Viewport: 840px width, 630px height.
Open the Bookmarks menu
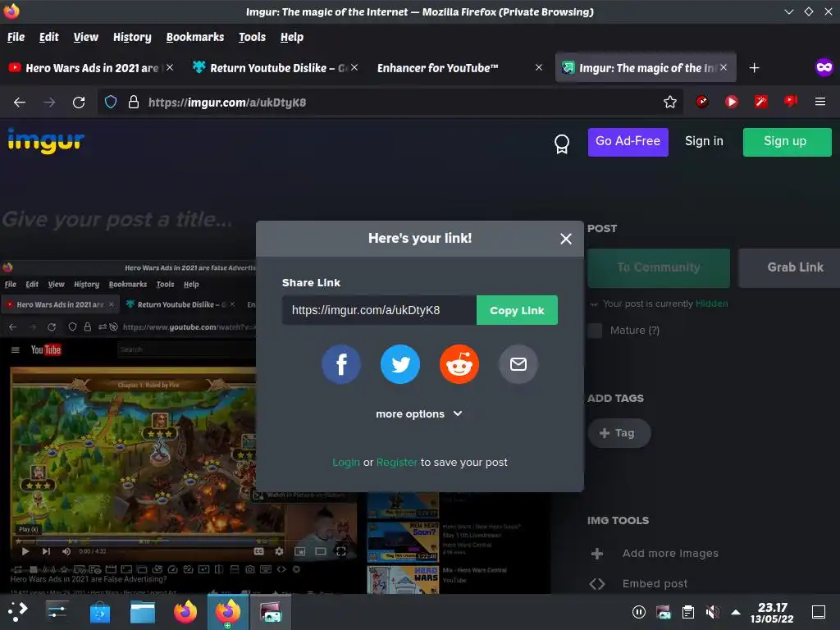pyautogui.click(x=195, y=37)
